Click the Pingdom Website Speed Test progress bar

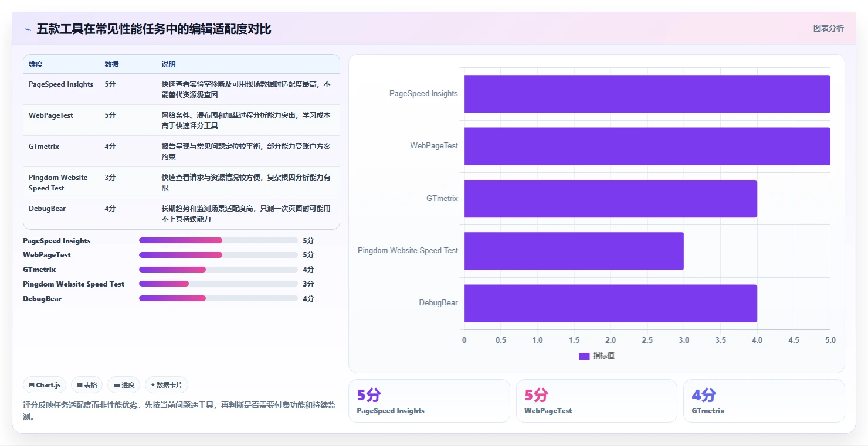coord(218,284)
